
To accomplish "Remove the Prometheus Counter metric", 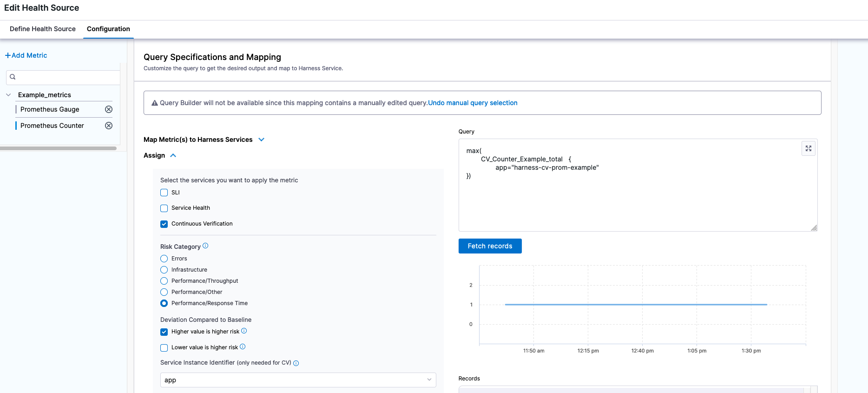I will 109,126.
